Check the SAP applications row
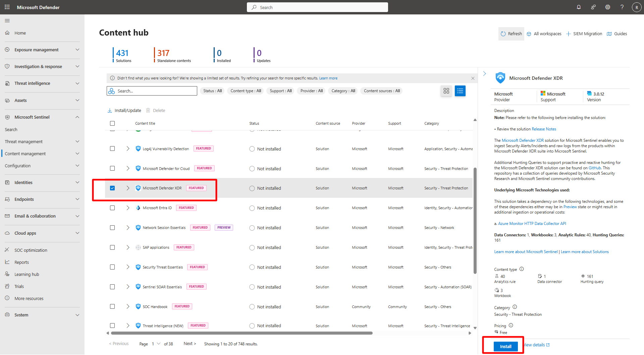The image size is (644, 355). click(112, 247)
